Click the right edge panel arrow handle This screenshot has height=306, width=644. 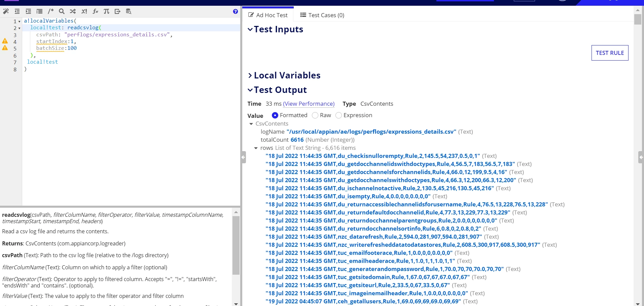point(641,157)
